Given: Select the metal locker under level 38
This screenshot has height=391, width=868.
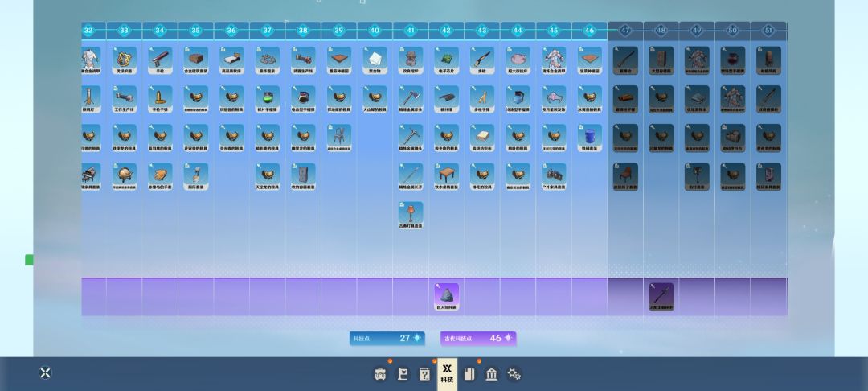Looking at the screenshot, I should pos(303,177).
